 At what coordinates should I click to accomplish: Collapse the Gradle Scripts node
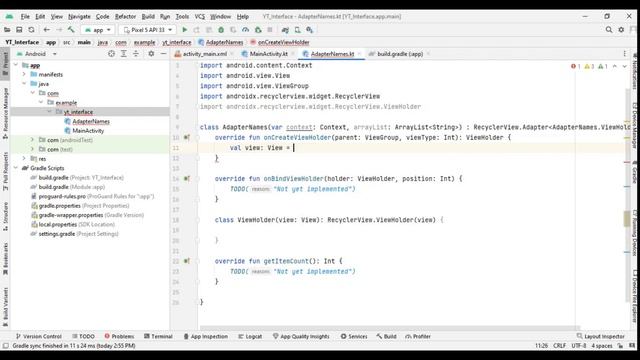pos(16,168)
